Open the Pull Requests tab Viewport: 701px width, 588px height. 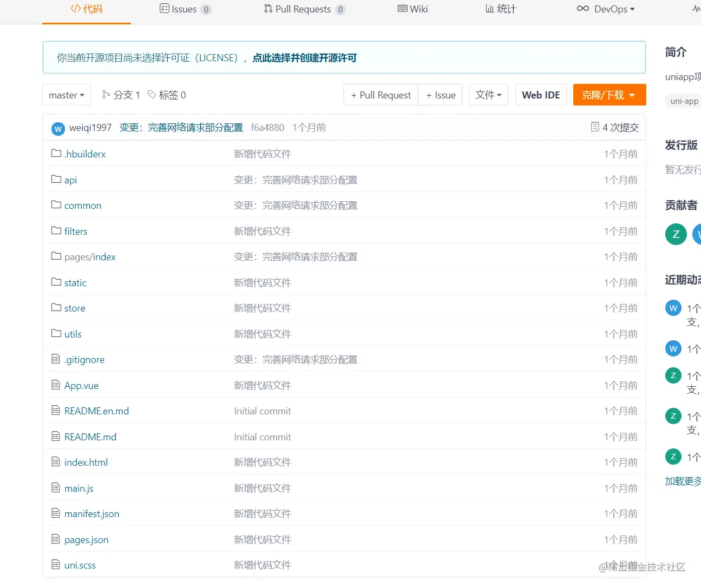(x=304, y=9)
